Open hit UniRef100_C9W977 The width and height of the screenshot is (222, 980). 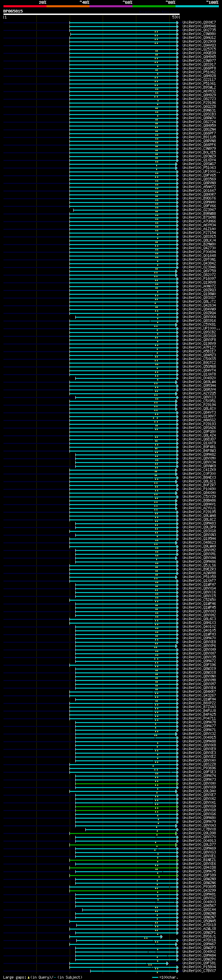click(199, 60)
